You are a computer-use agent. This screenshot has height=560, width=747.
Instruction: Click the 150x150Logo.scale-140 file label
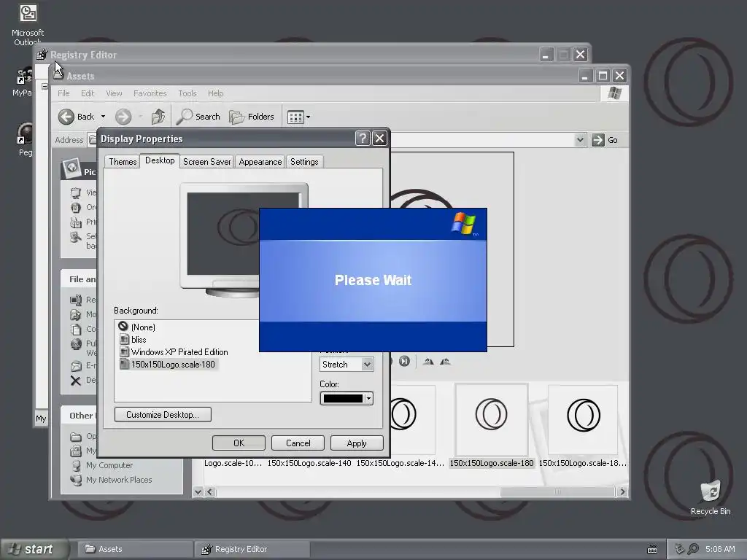tap(309, 463)
